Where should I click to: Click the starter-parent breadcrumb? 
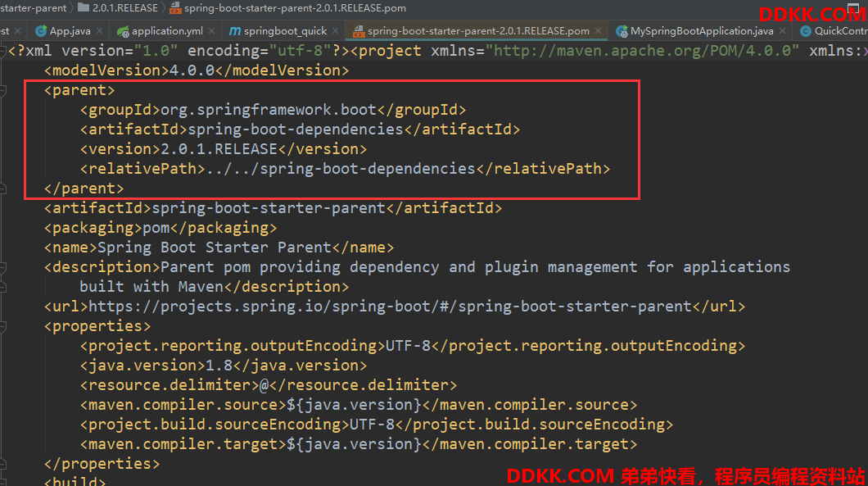pos(34,7)
